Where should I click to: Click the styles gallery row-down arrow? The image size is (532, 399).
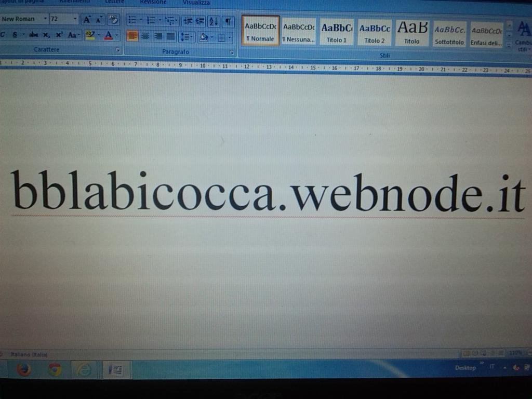[x=509, y=35]
